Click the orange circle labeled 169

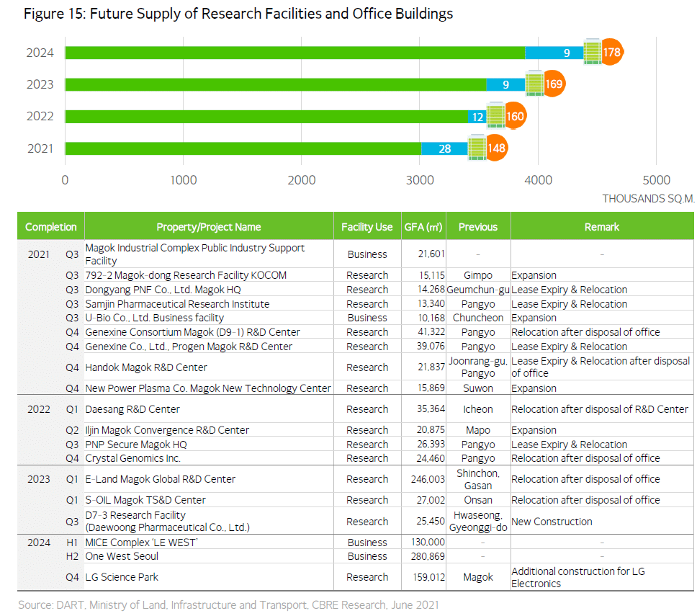[554, 84]
